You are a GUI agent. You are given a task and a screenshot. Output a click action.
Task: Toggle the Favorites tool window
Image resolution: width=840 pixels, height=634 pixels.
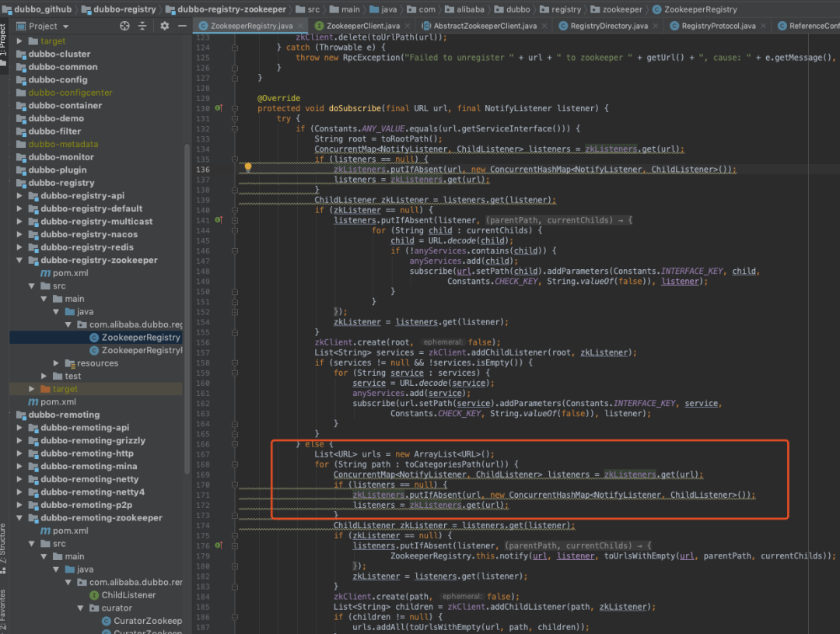click(4, 610)
